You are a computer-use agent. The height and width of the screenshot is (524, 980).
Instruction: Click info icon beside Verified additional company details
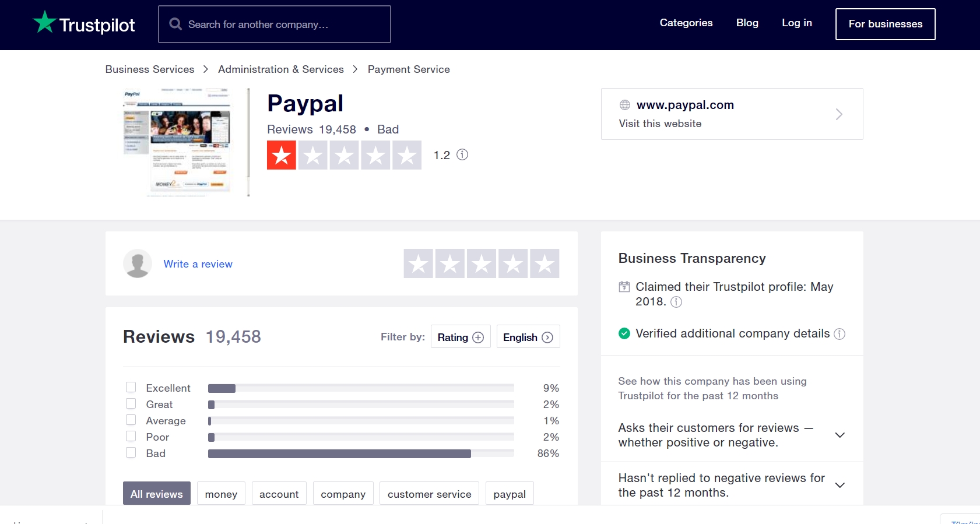(840, 334)
